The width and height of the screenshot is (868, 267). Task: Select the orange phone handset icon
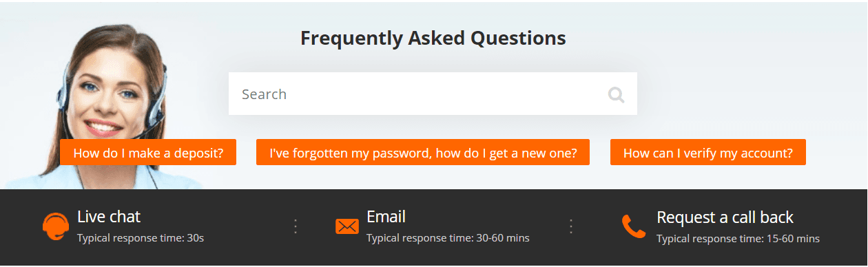click(634, 226)
